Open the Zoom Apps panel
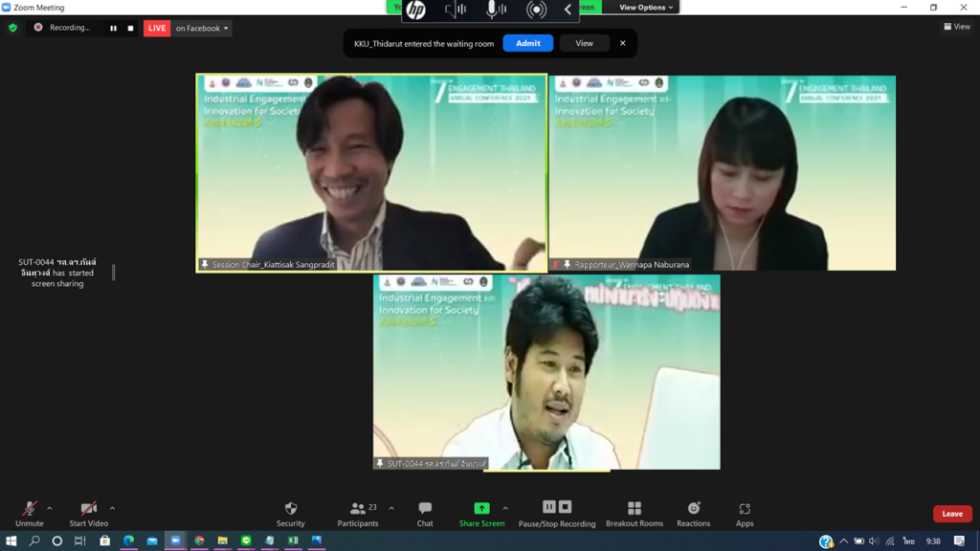The height and width of the screenshot is (551, 980). (745, 514)
